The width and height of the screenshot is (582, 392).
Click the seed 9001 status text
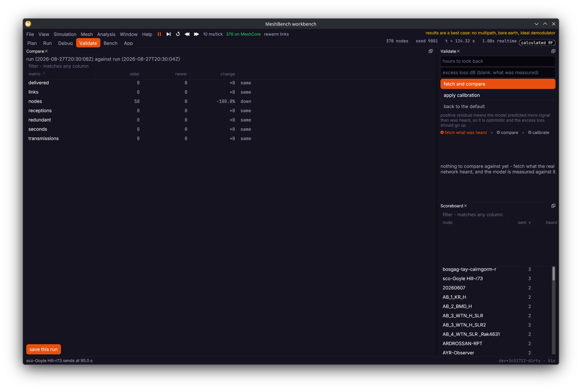(427, 41)
